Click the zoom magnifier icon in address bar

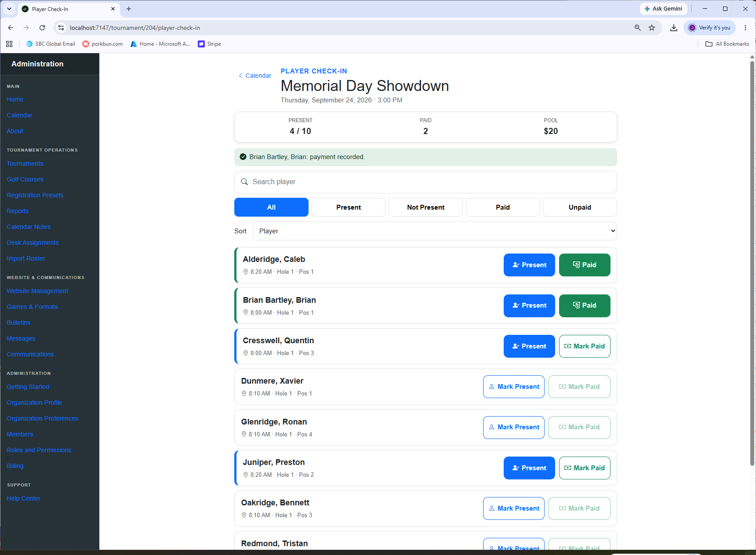pos(638,28)
